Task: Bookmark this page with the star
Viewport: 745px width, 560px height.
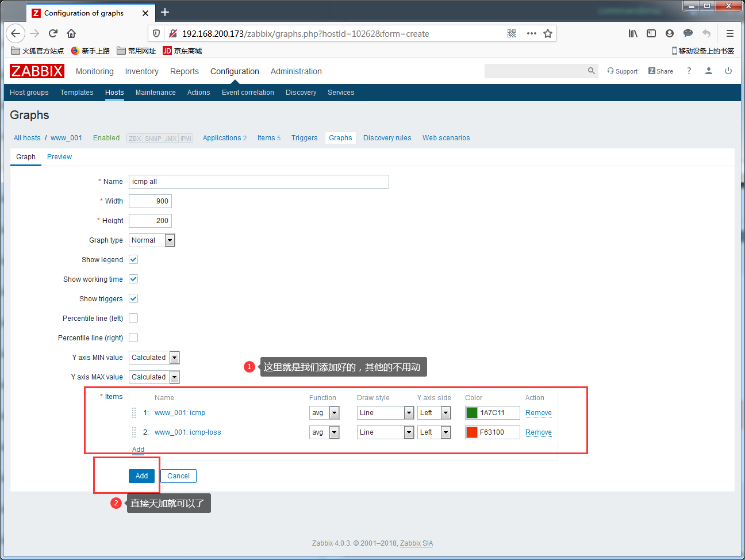Action: 548,33
